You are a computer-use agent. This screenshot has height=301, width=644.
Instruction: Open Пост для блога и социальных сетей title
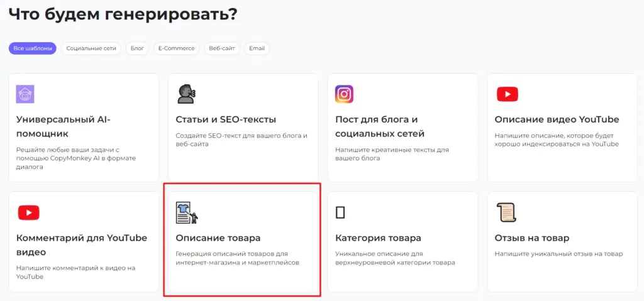(380, 126)
